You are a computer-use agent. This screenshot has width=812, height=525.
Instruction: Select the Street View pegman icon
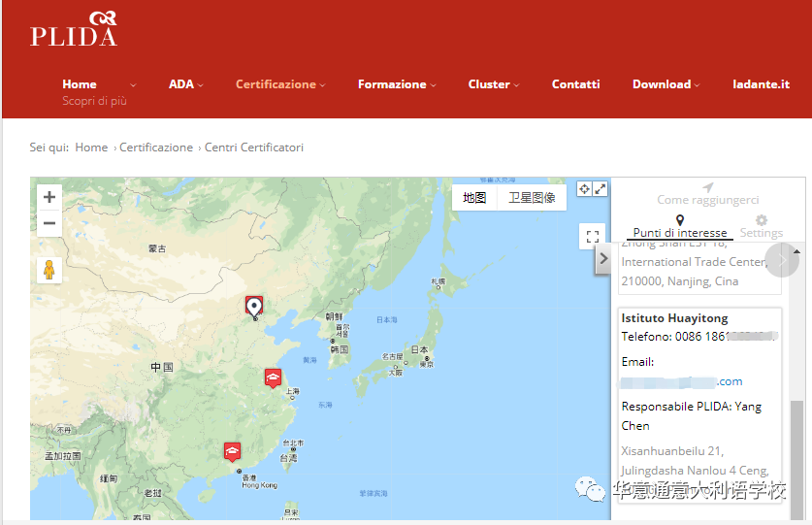coord(49,270)
